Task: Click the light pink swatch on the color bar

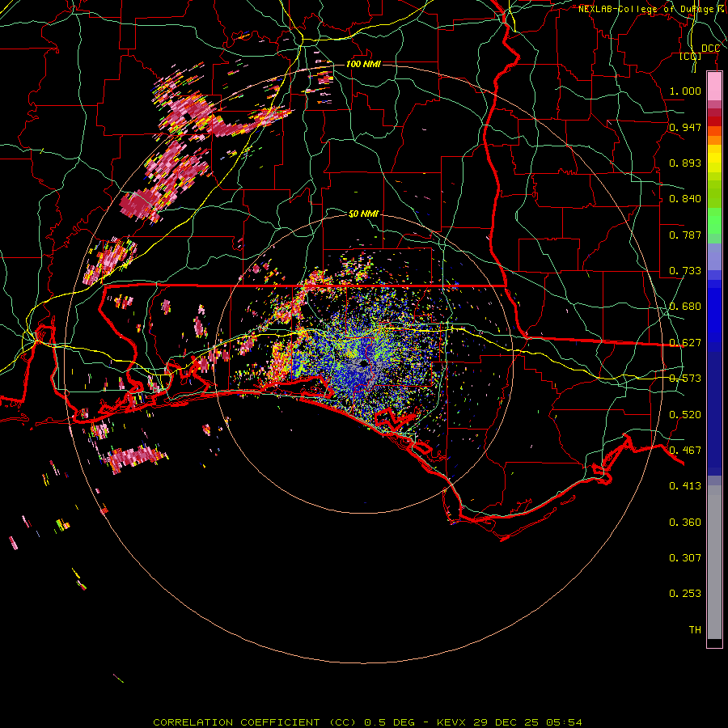Action: pos(714,87)
